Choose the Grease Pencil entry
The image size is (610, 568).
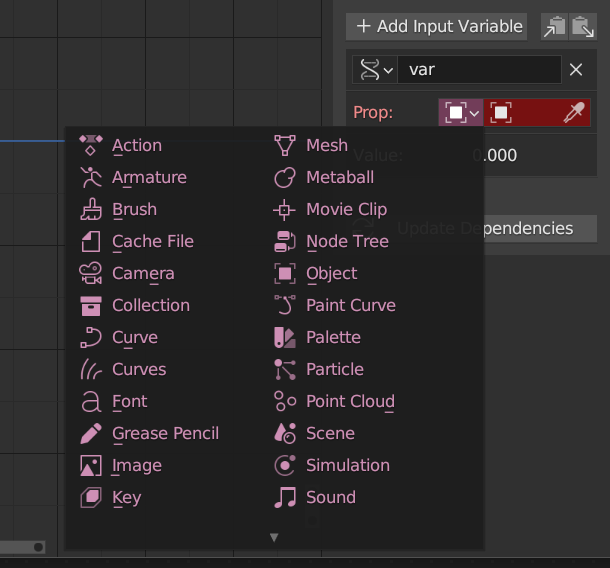coord(165,433)
